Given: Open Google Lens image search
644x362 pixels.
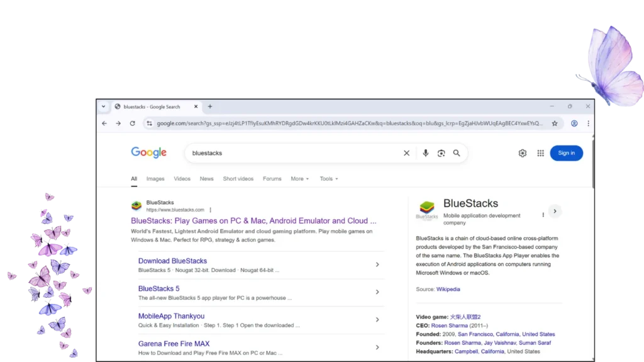Looking at the screenshot, I should (441, 153).
